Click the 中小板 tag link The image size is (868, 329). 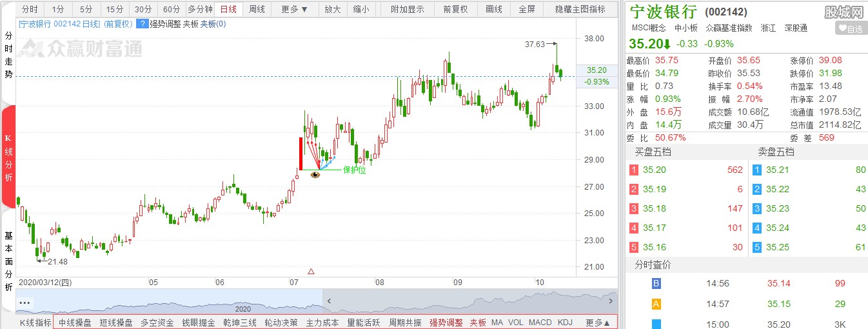point(686,28)
